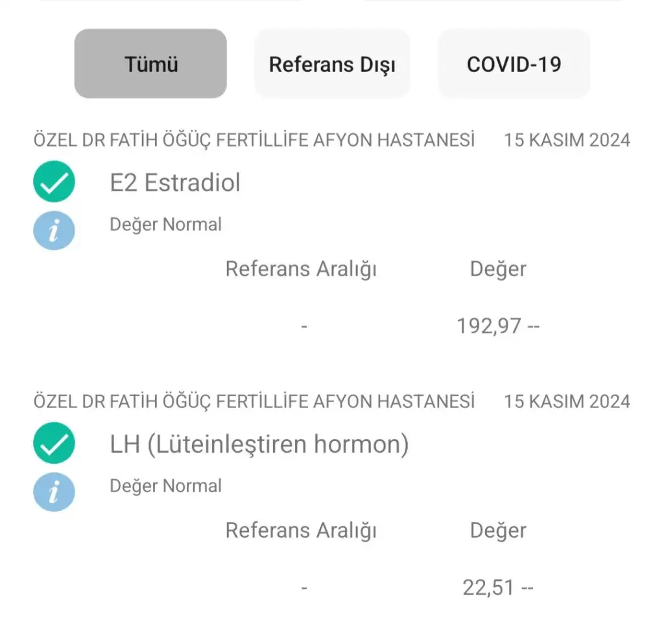This screenshot has width=664, height=644.
Task: Select the Referans Dışı filter tab
Action: point(332,64)
